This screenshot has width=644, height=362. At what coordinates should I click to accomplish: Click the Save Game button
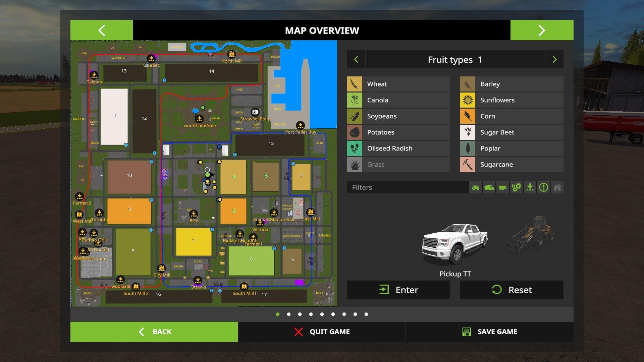tap(489, 332)
